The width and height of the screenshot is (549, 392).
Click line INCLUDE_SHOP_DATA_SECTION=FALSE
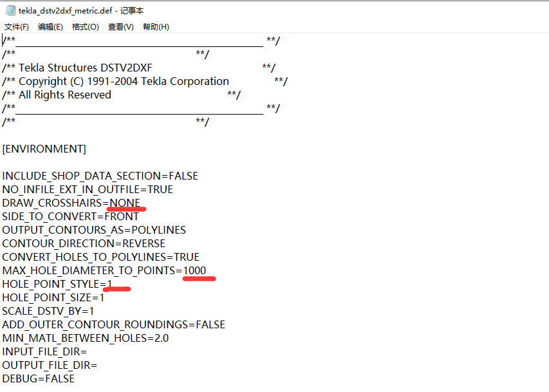point(100,176)
